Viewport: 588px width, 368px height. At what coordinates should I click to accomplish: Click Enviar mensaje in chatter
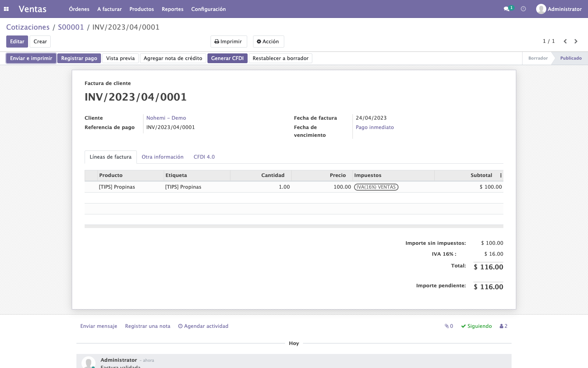pos(99,326)
